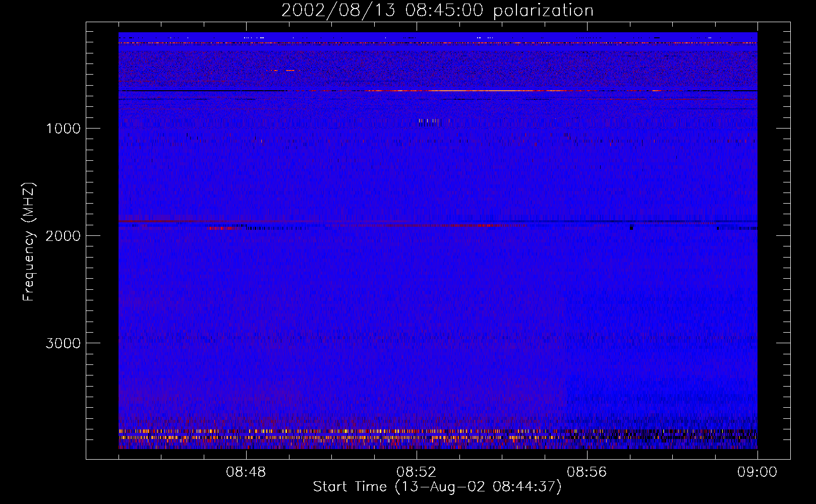Click the 'Frequency (MHZ)' axis label

[29, 242]
